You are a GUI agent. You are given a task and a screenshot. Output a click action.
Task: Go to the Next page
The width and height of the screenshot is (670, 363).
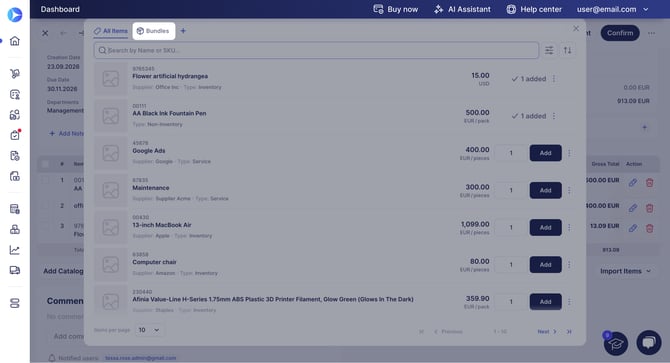[547, 331]
